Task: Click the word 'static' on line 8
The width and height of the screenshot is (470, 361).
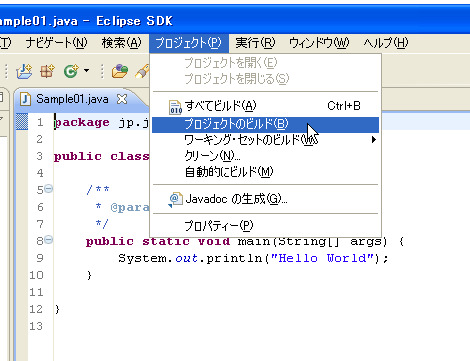Action: pos(166,241)
